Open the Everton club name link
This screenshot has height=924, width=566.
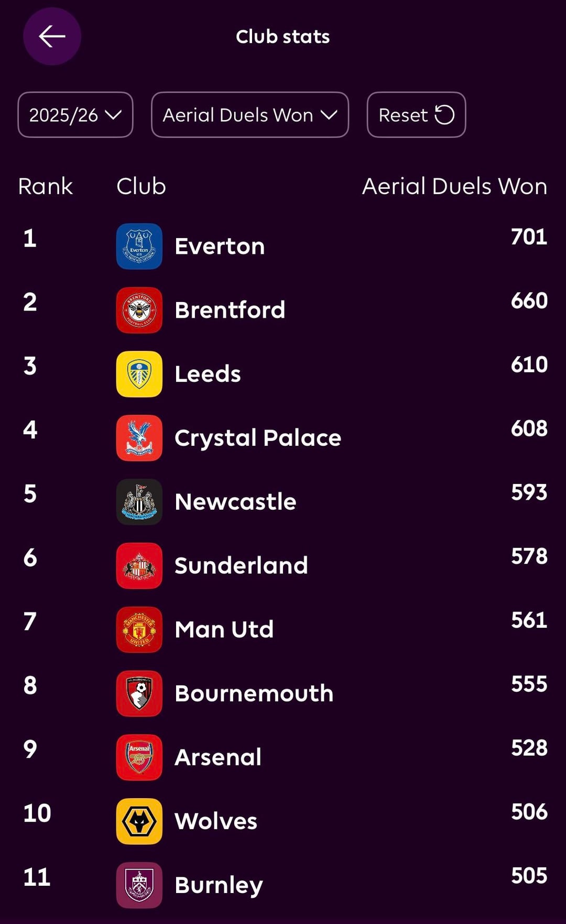220,246
